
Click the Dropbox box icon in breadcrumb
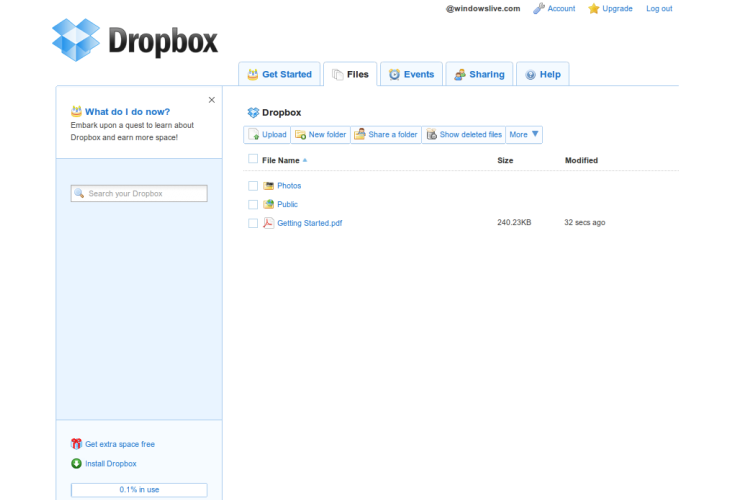(x=253, y=112)
